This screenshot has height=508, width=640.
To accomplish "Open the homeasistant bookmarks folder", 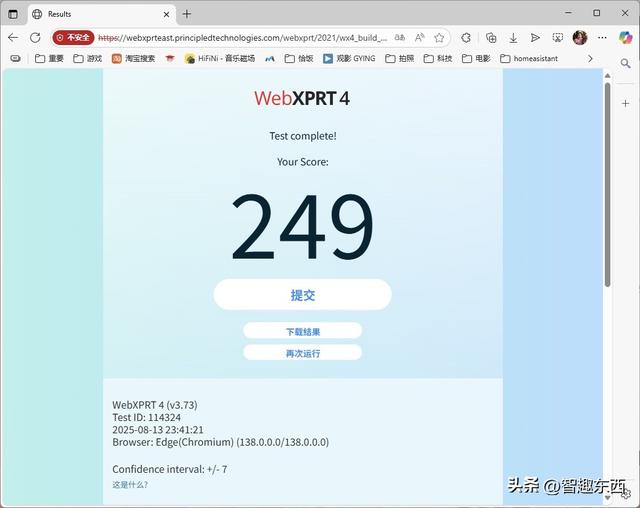I will click(529, 59).
